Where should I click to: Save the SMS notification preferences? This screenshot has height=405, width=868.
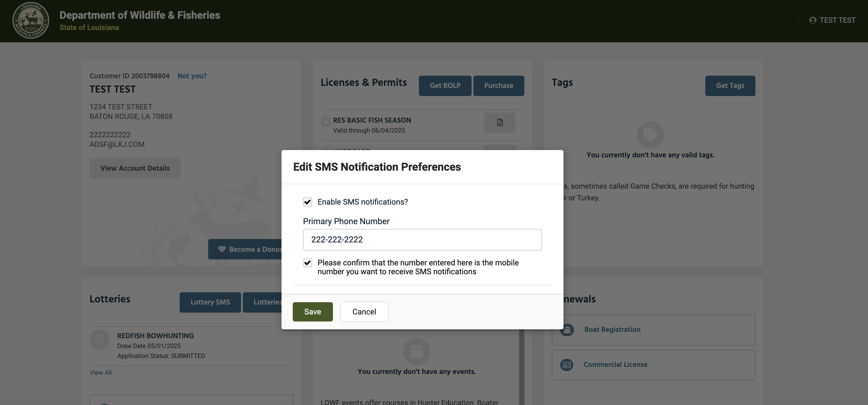click(x=312, y=312)
